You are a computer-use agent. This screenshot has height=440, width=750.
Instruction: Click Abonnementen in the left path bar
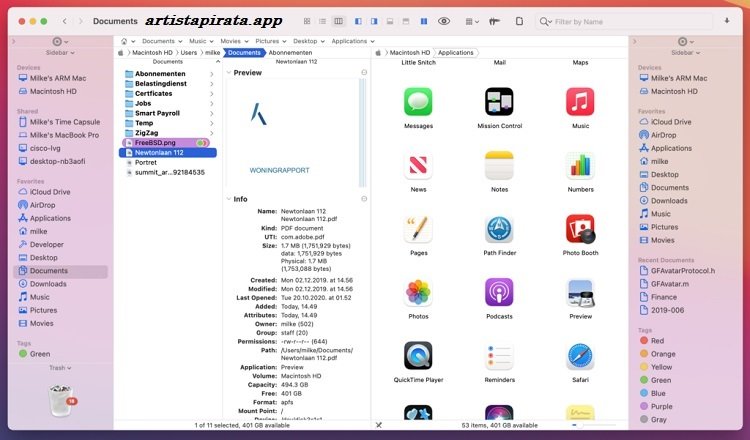pyautogui.click(x=290, y=53)
